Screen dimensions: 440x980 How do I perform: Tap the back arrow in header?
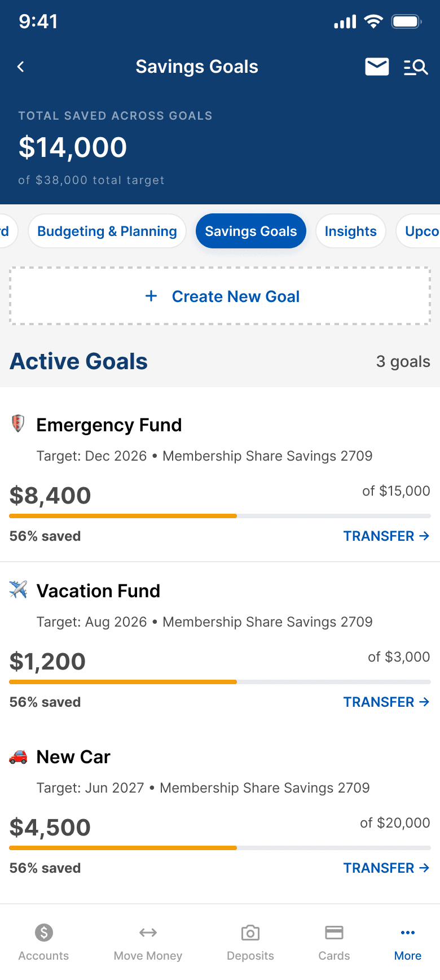(x=21, y=67)
